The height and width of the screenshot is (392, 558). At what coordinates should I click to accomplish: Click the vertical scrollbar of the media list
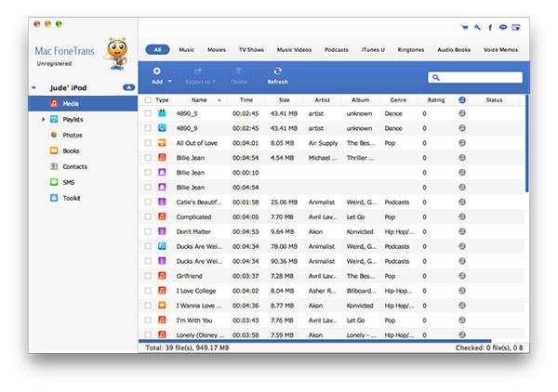pyautogui.click(x=527, y=143)
